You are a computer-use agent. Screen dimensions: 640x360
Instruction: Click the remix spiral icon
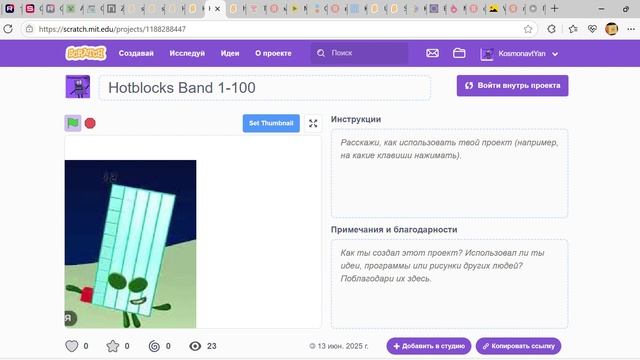(x=154, y=346)
